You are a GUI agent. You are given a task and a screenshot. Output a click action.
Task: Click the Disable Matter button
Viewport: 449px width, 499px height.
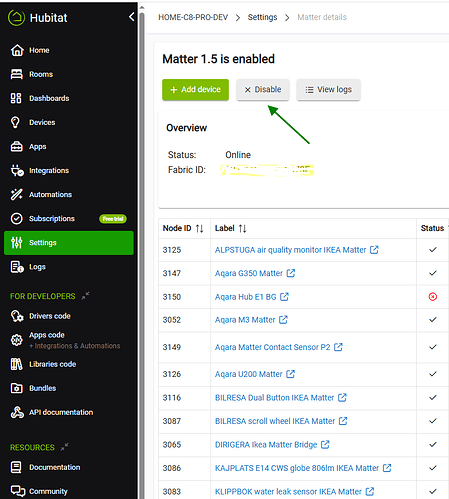click(x=263, y=90)
